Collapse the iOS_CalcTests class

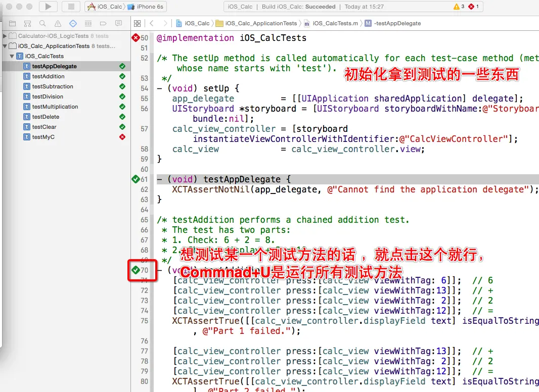[x=12, y=56]
